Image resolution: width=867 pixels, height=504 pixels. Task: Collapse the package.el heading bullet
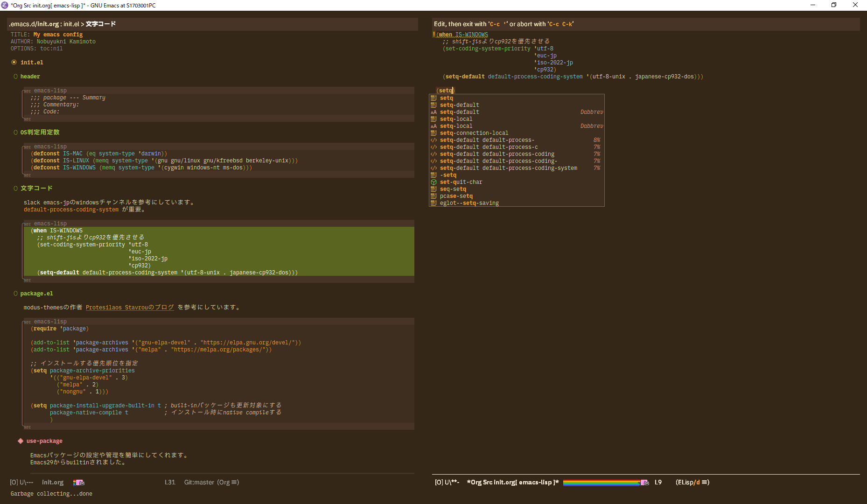pos(15,293)
